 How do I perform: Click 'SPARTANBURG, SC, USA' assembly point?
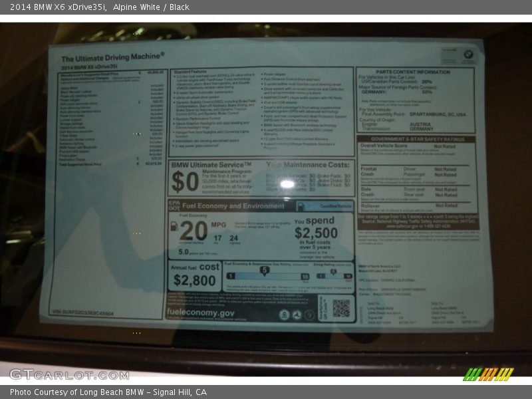[438, 114]
